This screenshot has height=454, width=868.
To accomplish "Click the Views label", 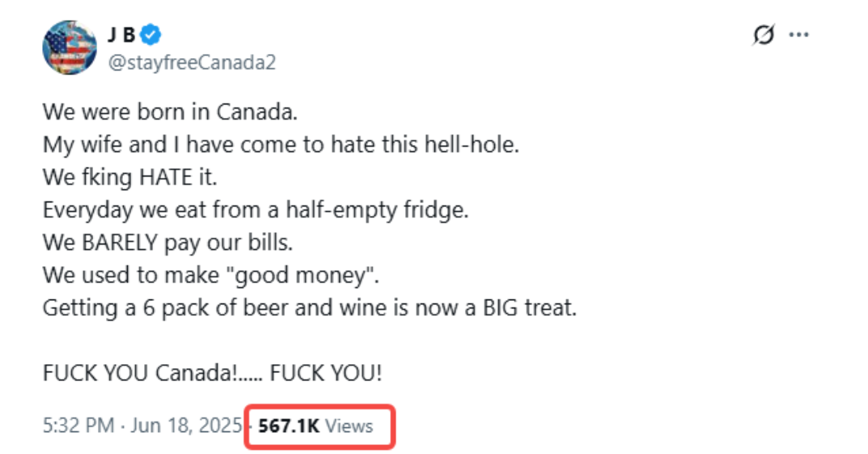I will 349,426.
